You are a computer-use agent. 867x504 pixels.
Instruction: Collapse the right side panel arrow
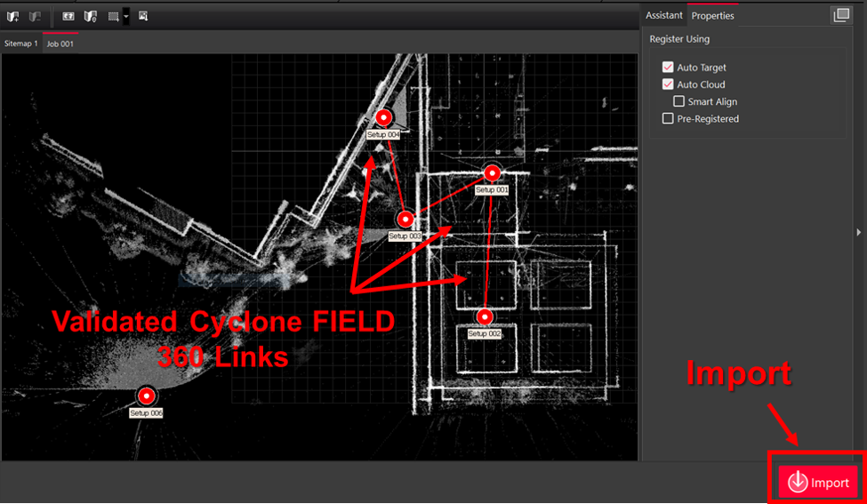[858, 232]
